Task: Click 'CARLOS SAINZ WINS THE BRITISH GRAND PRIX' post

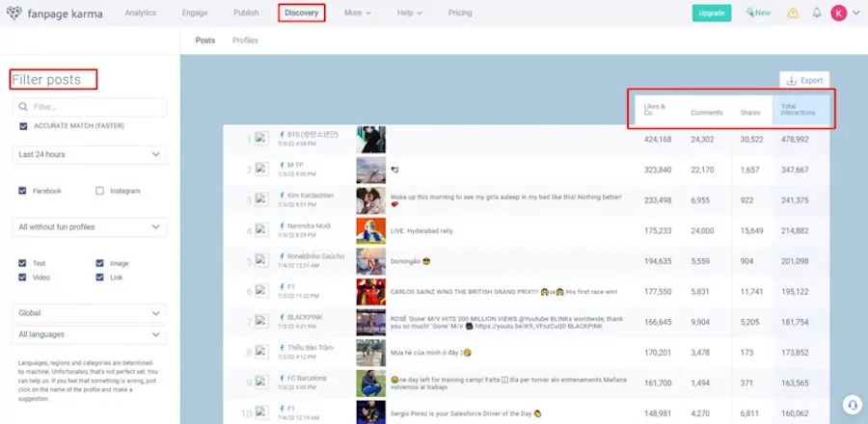Action: tap(503, 292)
